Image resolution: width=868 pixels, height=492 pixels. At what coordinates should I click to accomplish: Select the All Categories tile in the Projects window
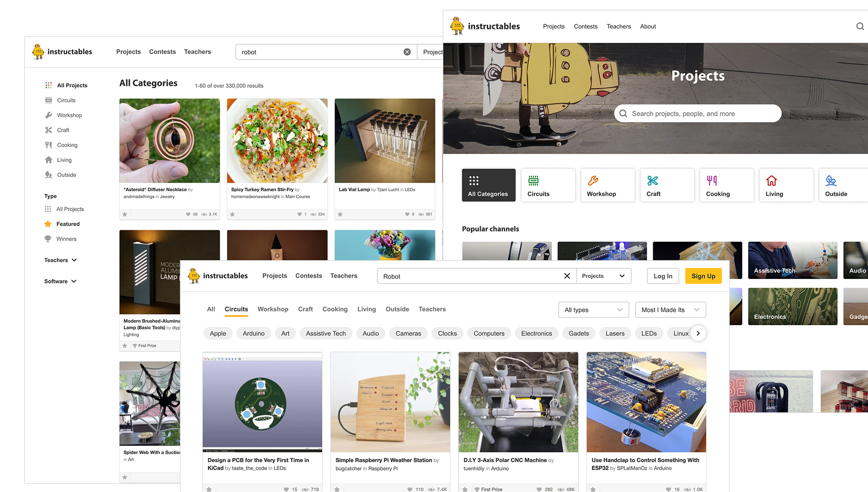488,185
